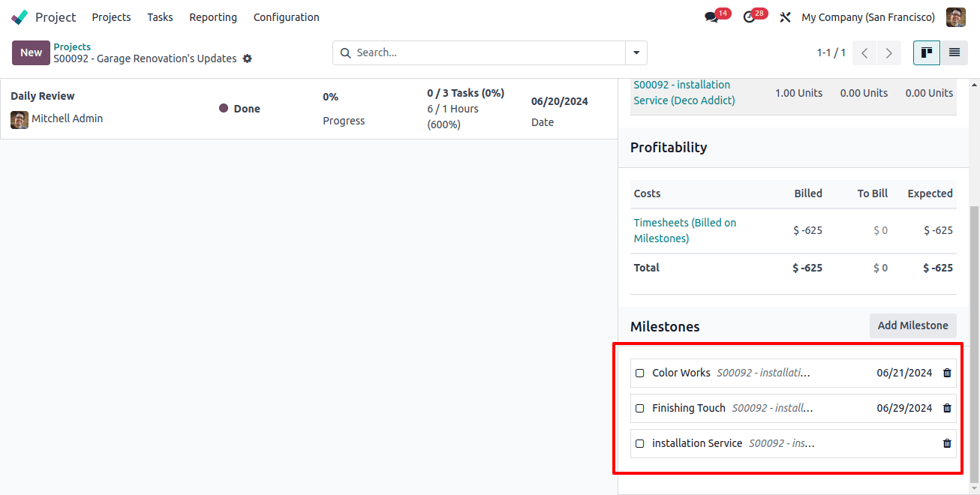Click the Profitability section heading
This screenshot has height=495, width=980.
(669, 147)
